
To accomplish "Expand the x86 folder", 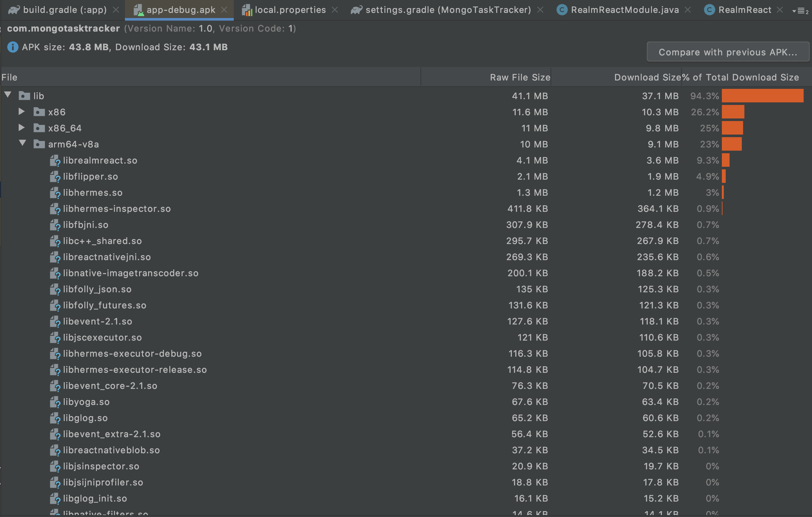I will 22,112.
